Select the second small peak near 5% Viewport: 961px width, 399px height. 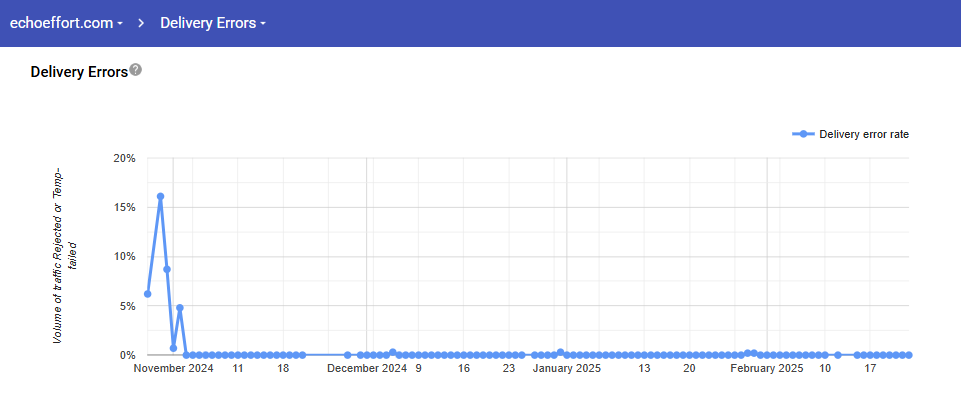tap(180, 308)
